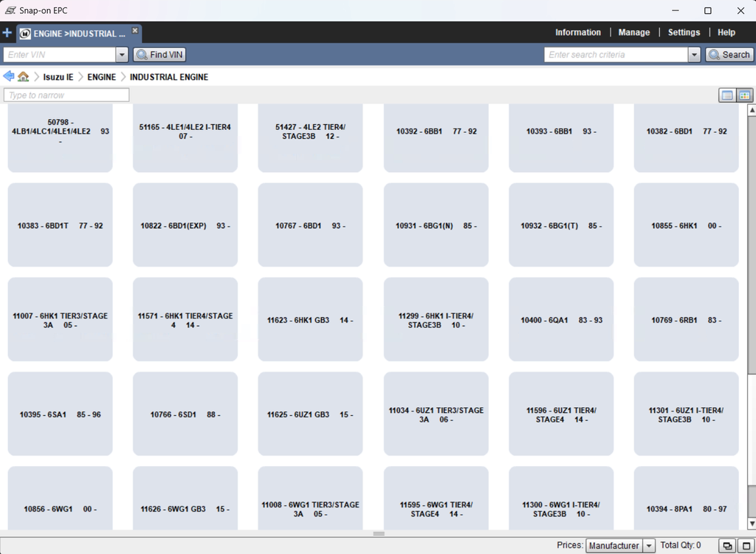756x554 pixels.
Task: Select tile 11626 - 6WG1 GB3
Action: click(x=185, y=498)
